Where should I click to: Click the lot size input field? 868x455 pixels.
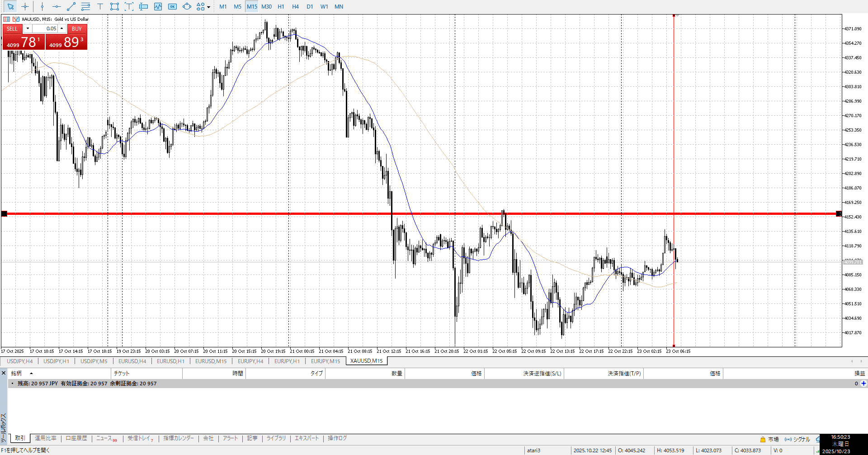point(45,28)
